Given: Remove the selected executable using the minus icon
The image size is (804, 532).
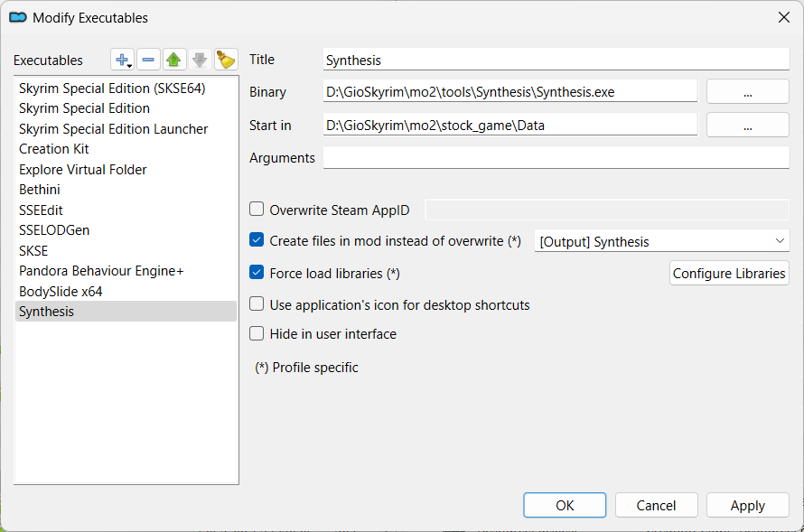Looking at the screenshot, I should [x=147, y=59].
